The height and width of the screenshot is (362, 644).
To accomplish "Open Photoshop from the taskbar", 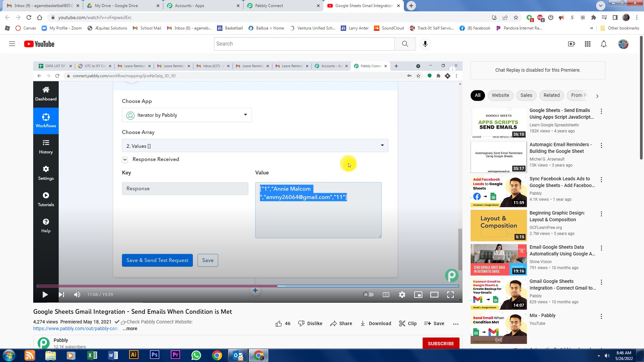I will coord(154,355).
